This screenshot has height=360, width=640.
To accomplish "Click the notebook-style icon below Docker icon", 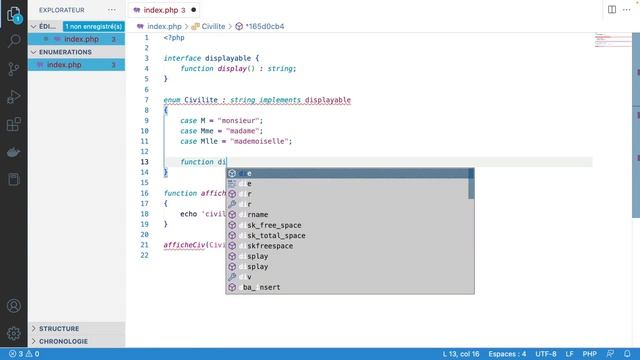I will tap(14, 179).
